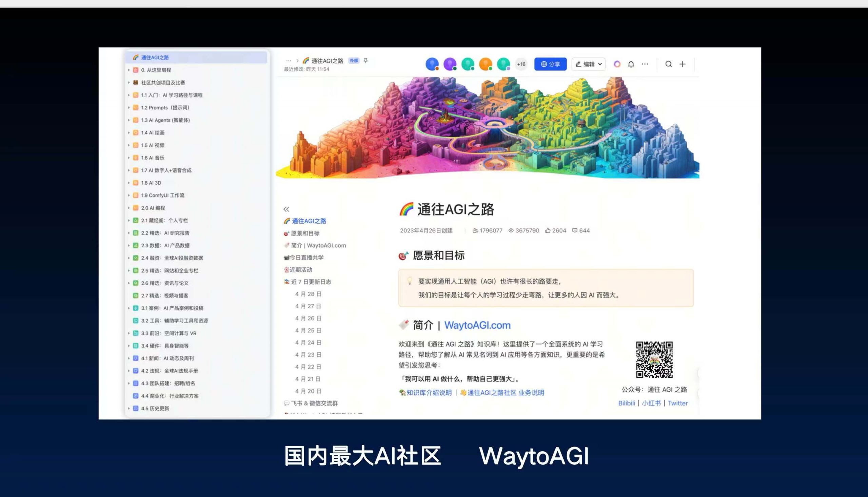Open the 编辑 edit dropdown

[x=589, y=64]
